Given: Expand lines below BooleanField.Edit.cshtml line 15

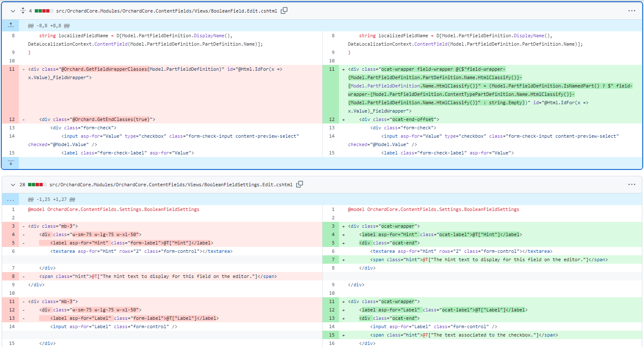Looking at the screenshot, I should [10, 162].
